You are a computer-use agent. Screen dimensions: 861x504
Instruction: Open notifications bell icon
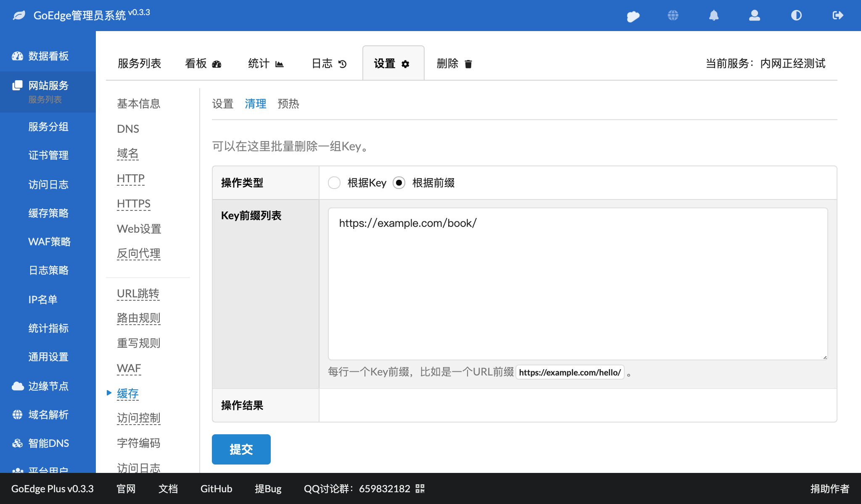714,16
